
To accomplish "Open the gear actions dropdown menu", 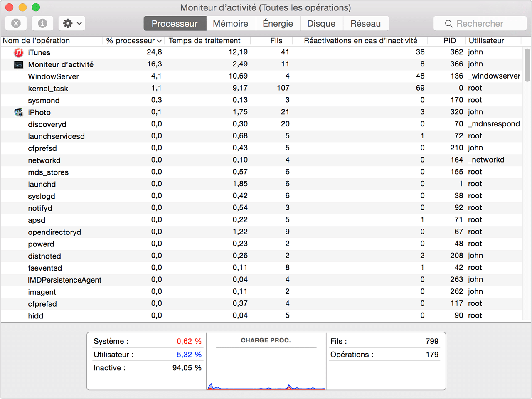I will [x=72, y=23].
